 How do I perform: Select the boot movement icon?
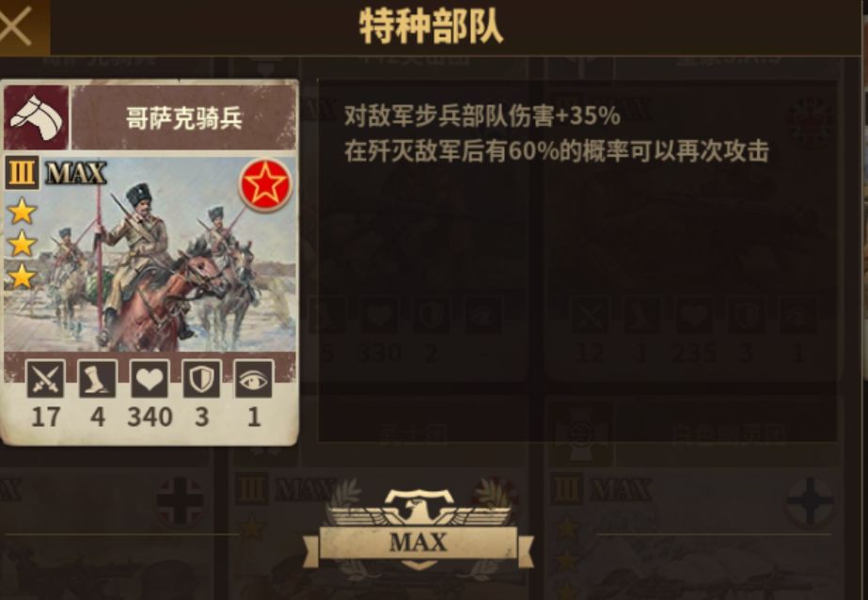click(x=98, y=379)
